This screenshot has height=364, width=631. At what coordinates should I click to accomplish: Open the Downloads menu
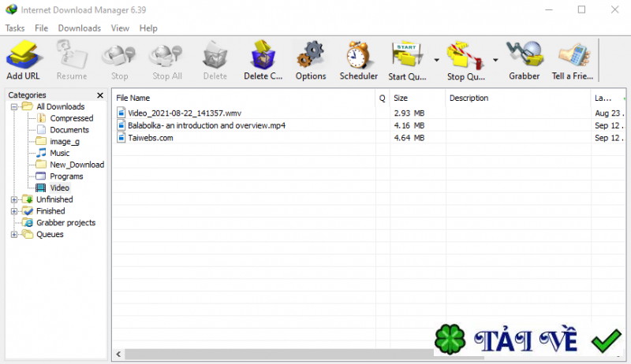(x=80, y=28)
